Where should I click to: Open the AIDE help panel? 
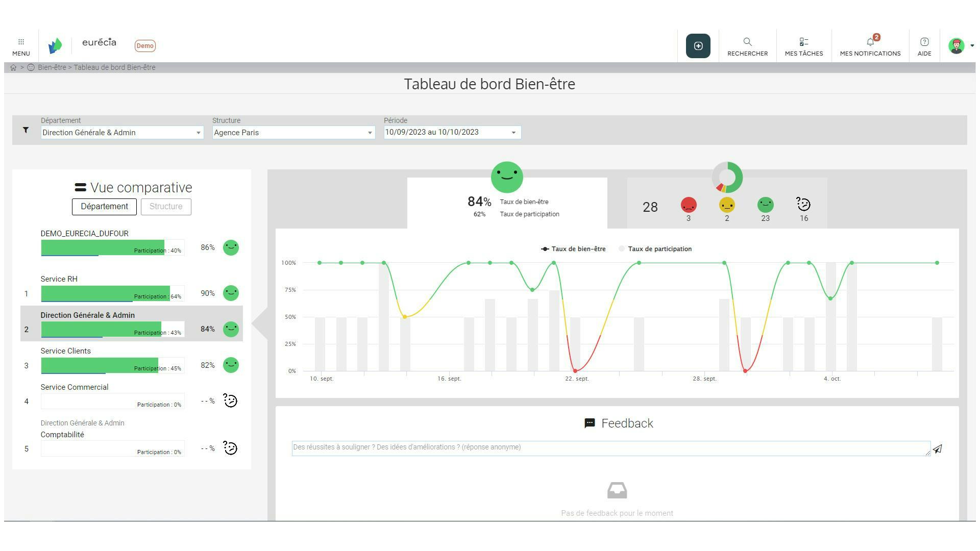(x=924, y=45)
